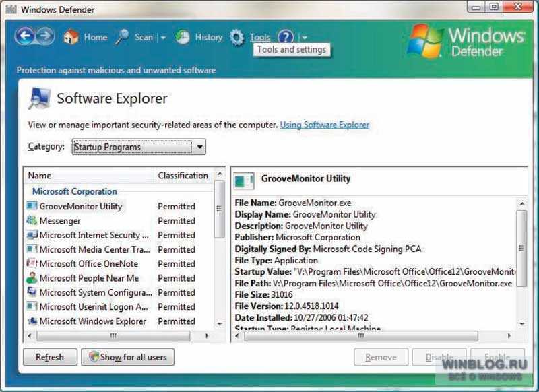Click the Messenger row icon
This screenshot has width=539, height=392.
click(x=32, y=220)
